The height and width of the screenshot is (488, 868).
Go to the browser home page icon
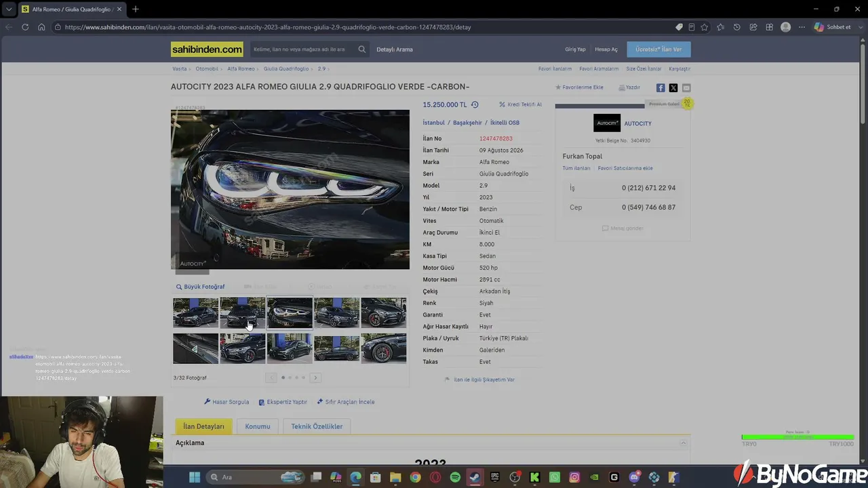point(41,27)
